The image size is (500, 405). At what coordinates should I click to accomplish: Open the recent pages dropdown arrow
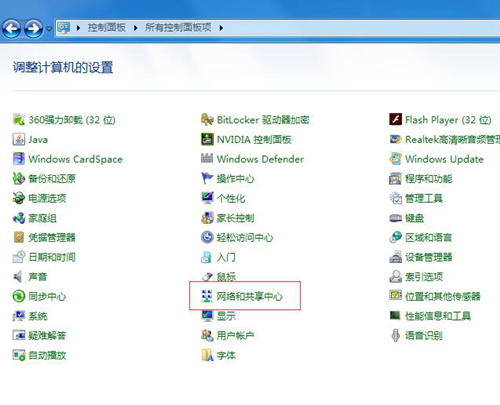49,29
